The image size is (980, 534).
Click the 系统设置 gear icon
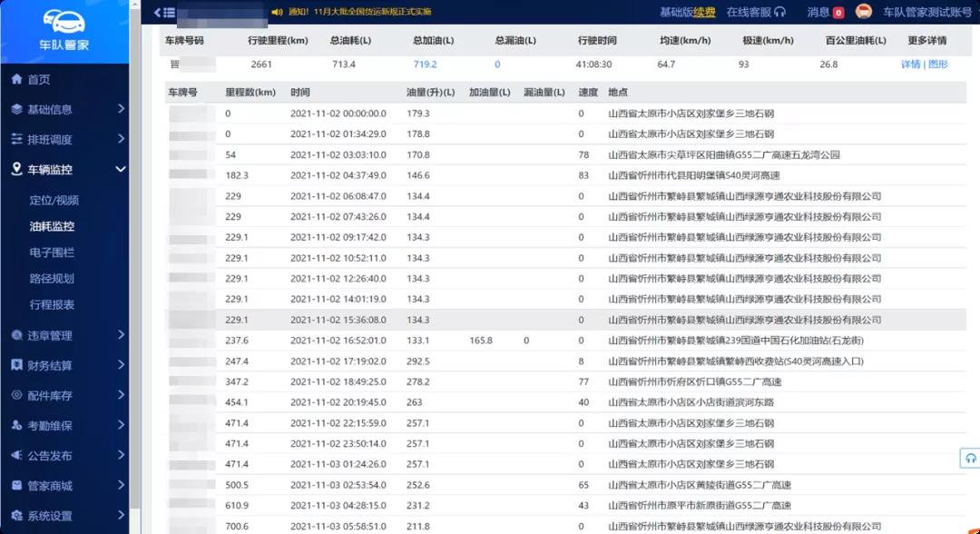tap(17, 515)
